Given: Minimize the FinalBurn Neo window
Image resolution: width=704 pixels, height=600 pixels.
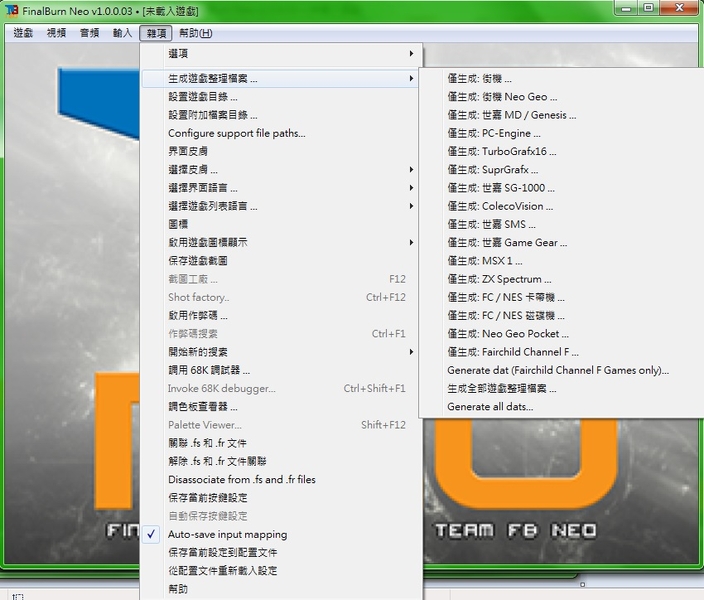Looking at the screenshot, I should click(x=627, y=8).
